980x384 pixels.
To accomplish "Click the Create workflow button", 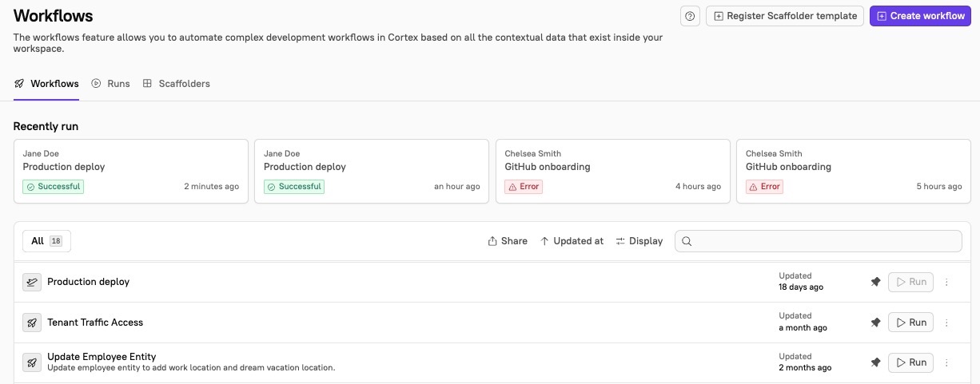I will tap(921, 16).
